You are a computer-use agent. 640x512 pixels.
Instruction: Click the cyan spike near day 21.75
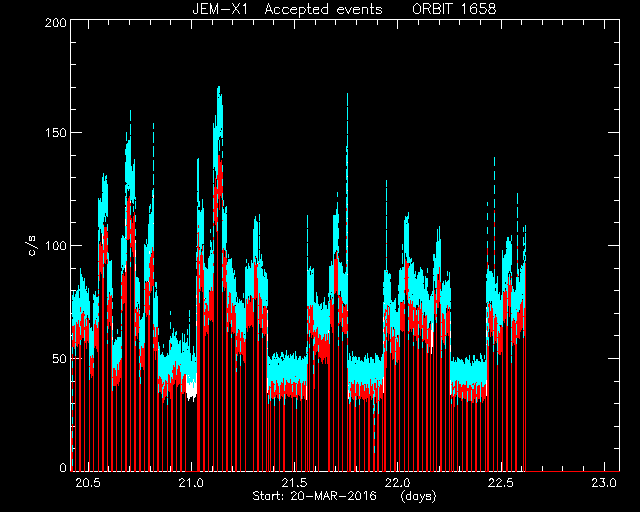tap(347, 122)
